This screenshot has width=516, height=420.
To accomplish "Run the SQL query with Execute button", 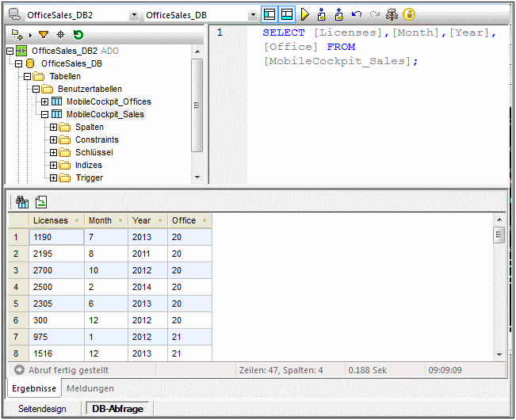I will (x=304, y=14).
